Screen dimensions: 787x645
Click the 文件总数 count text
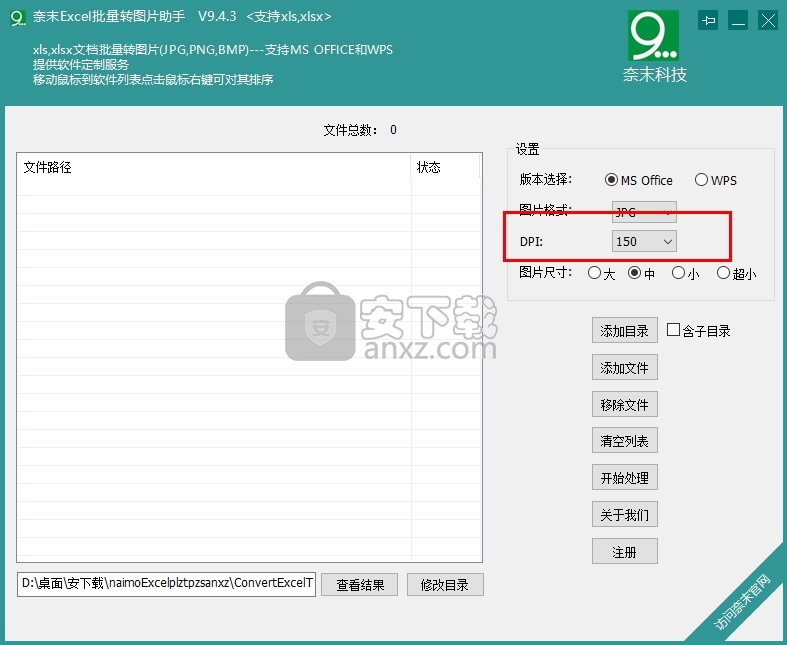(x=360, y=130)
